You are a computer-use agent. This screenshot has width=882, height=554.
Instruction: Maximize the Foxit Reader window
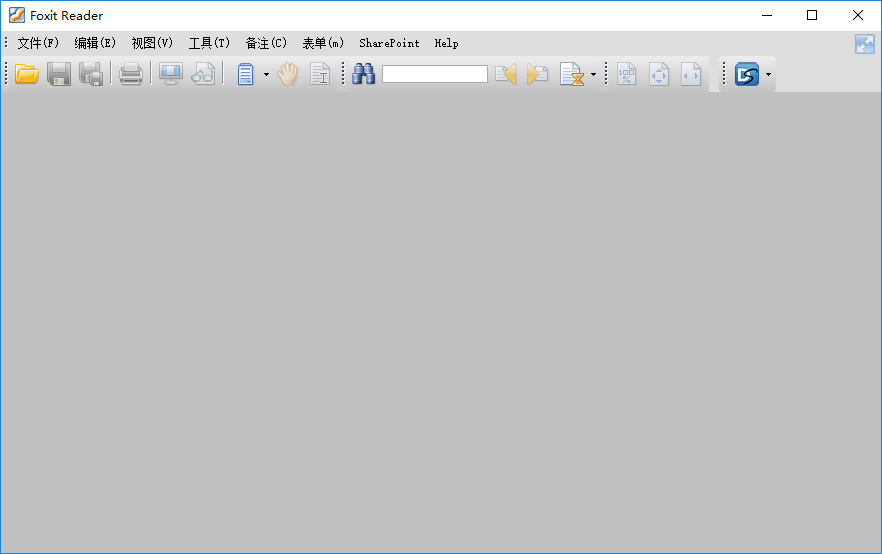coord(812,15)
